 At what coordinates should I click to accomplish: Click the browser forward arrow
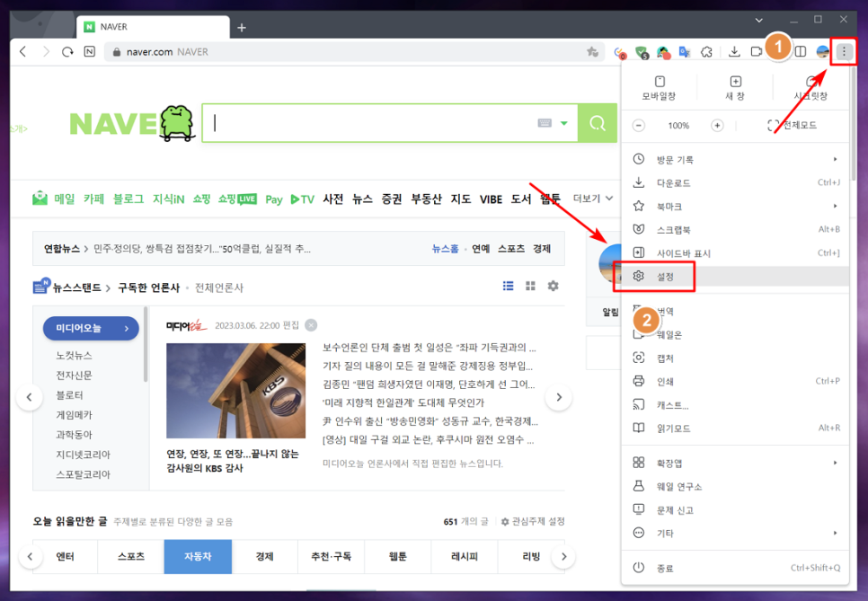click(x=46, y=51)
